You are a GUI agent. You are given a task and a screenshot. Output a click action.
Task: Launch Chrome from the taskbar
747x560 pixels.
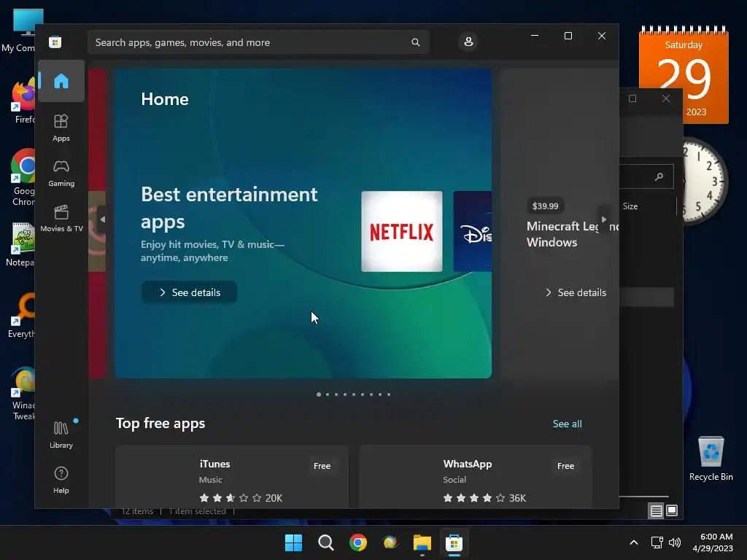pyautogui.click(x=357, y=542)
